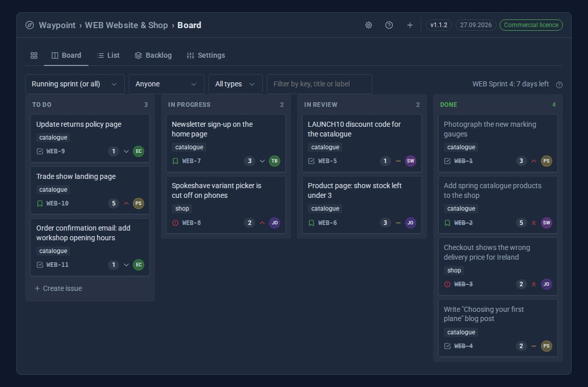Click the story points badge 3 on WEB-7
588x387 pixels.
(250, 161)
